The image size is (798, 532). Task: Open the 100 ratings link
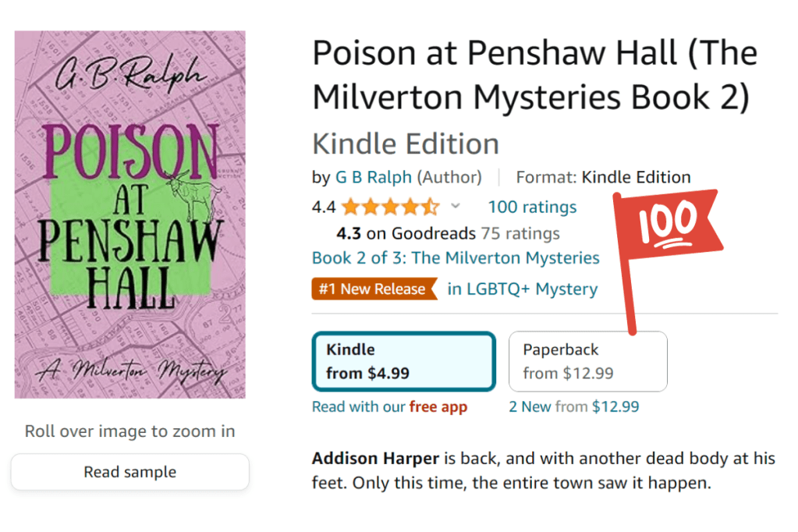point(532,207)
